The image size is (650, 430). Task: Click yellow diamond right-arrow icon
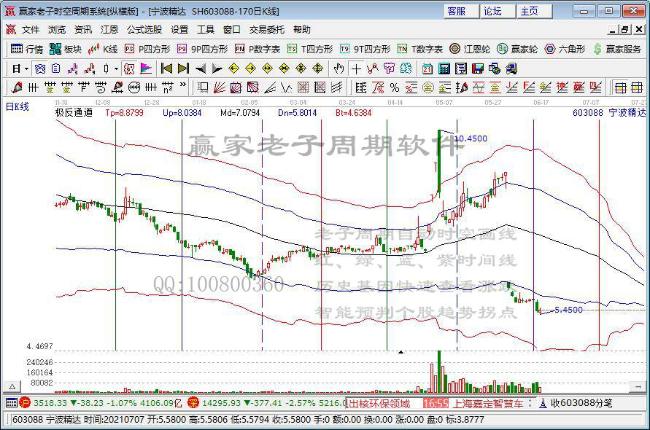[x=250, y=69]
